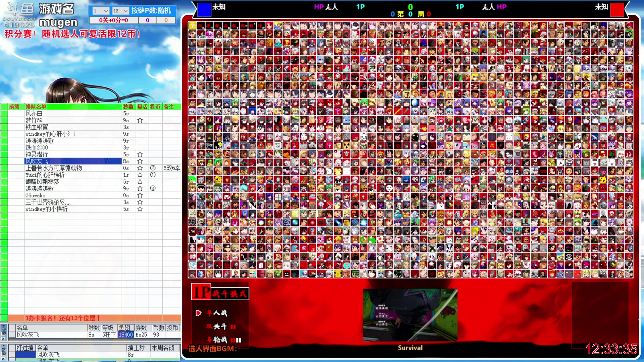Image resolution: width=644 pixels, height=362 pixels.
Task: Click the 选人界面BGM label
Action: pos(213,349)
